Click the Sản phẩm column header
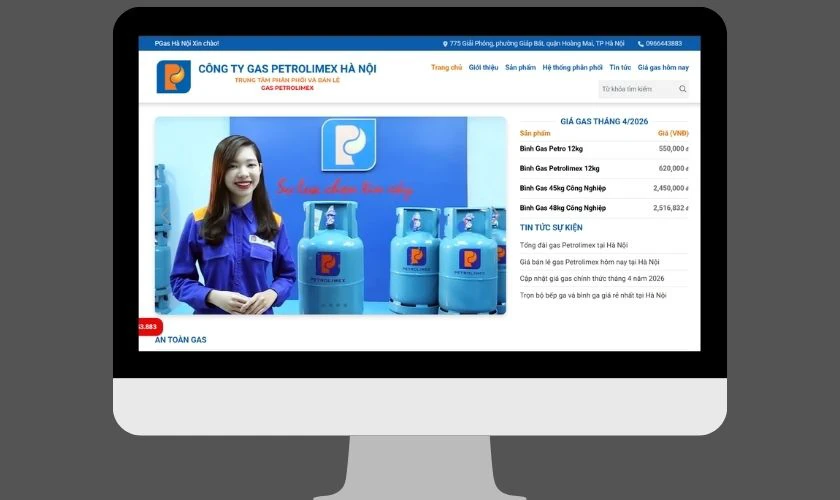The height and width of the screenshot is (500, 840). pyautogui.click(x=535, y=133)
